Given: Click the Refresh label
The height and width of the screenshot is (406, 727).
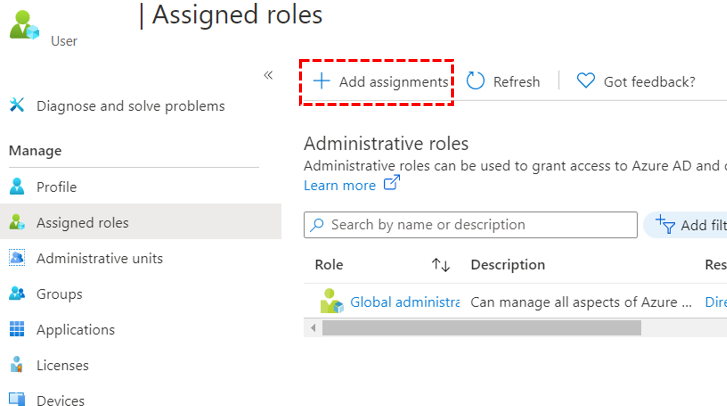Looking at the screenshot, I should tap(517, 82).
